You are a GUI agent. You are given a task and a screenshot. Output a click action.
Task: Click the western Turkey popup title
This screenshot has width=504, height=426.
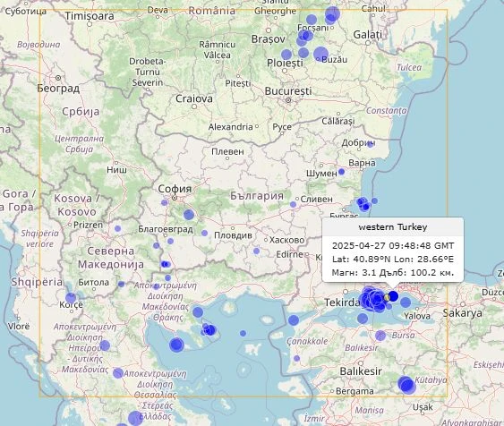point(393,227)
